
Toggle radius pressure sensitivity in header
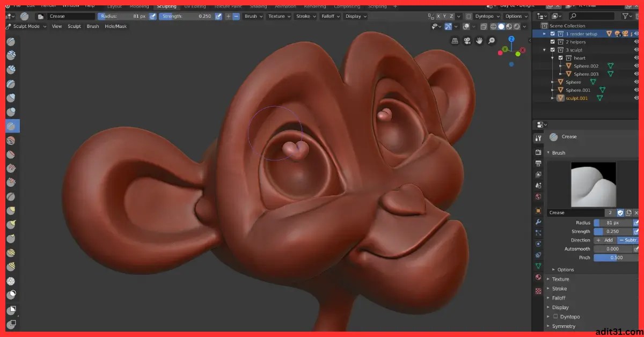click(152, 16)
